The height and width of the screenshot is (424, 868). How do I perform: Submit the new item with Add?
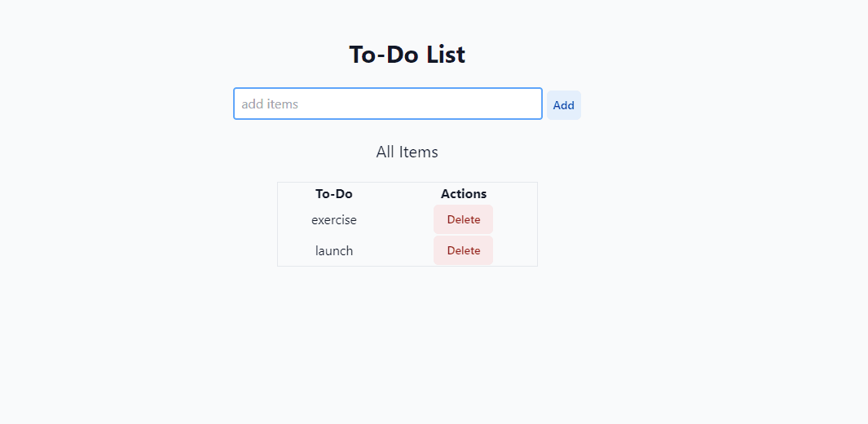[x=563, y=105]
